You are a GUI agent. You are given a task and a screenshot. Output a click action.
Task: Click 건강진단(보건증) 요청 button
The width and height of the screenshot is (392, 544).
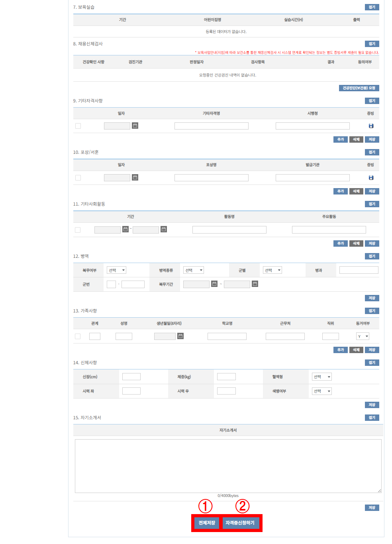pos(359,88)
